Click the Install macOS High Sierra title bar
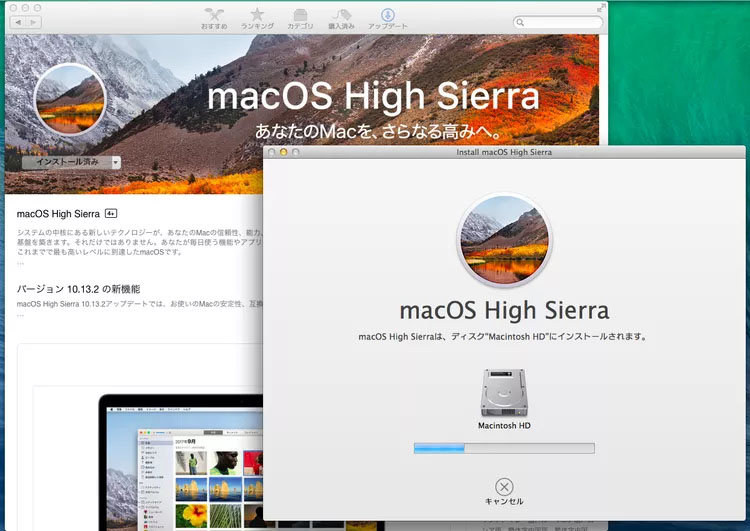The width and height of the screenshot is (750, 531). [x=504, y=152]
